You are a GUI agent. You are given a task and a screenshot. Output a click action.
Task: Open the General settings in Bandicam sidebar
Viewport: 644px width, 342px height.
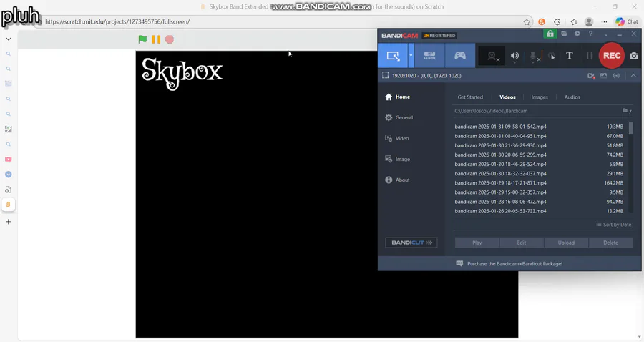tap(399, 117)
